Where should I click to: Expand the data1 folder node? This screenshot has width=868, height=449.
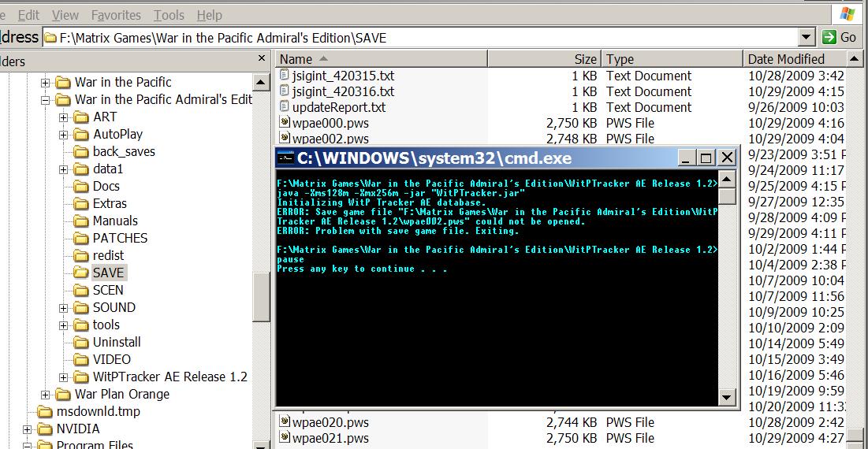coord(63,170)
